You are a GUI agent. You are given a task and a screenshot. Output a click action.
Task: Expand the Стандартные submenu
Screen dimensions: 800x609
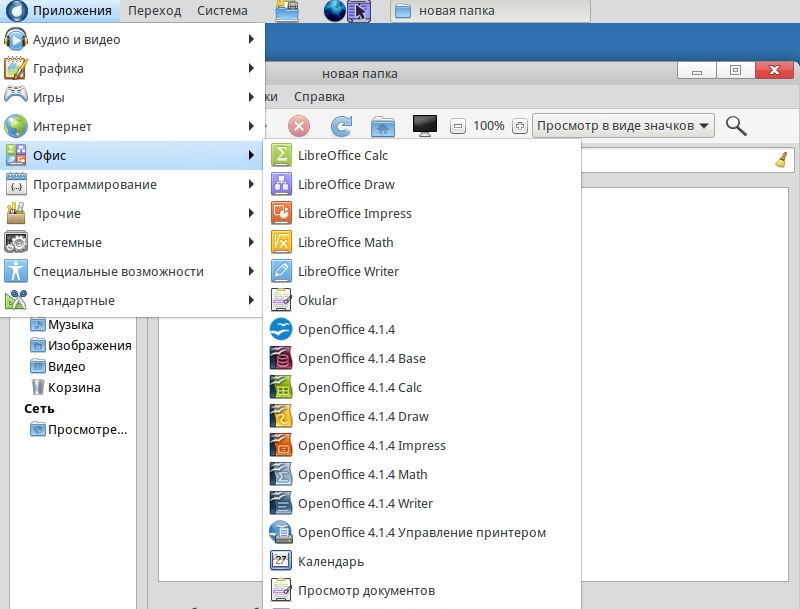pos(131,301)
